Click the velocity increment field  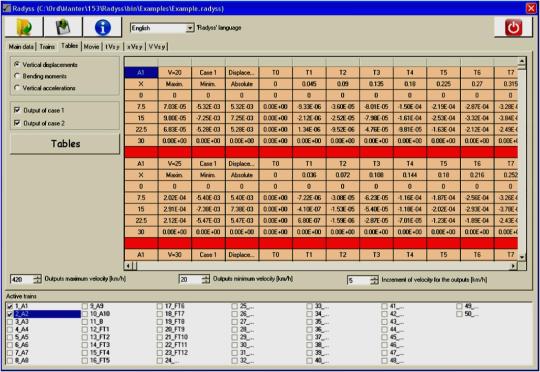click(359, 280)
